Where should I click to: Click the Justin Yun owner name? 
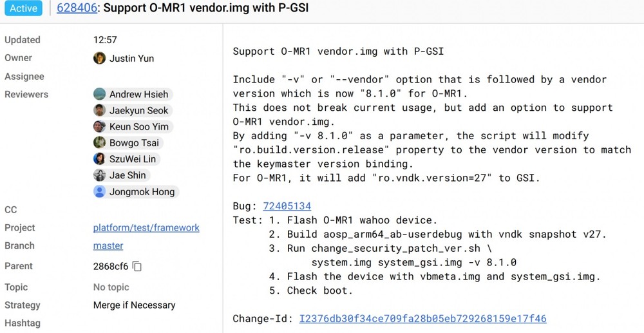(x=131, y=59)
